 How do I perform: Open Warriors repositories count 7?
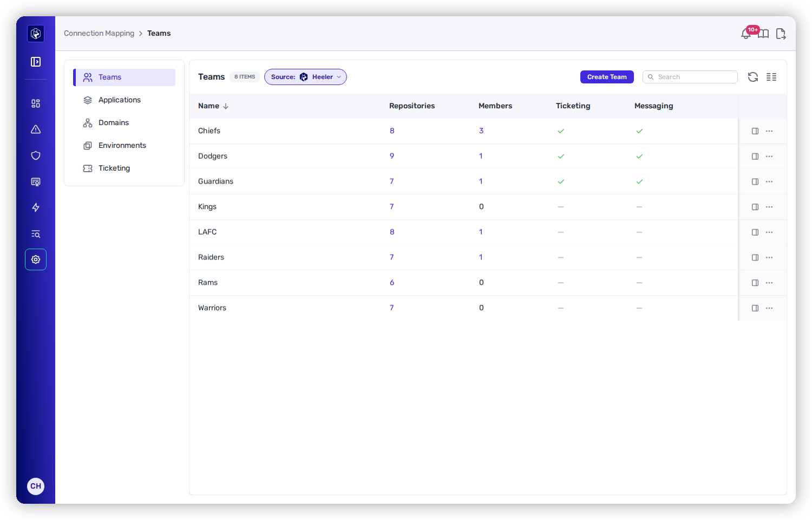coord(392,308)
